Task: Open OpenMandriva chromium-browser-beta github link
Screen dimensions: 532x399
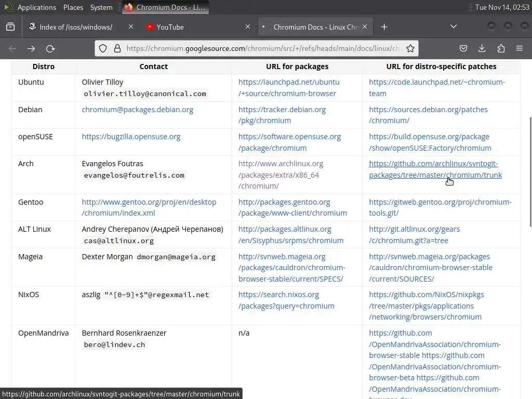Action: pyautogui.click(x=435, y=366)
